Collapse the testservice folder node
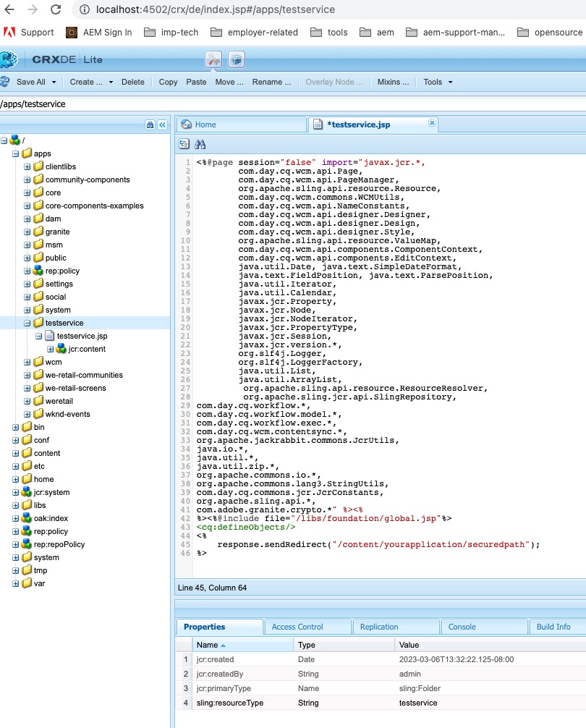 [x=27, y=323]
